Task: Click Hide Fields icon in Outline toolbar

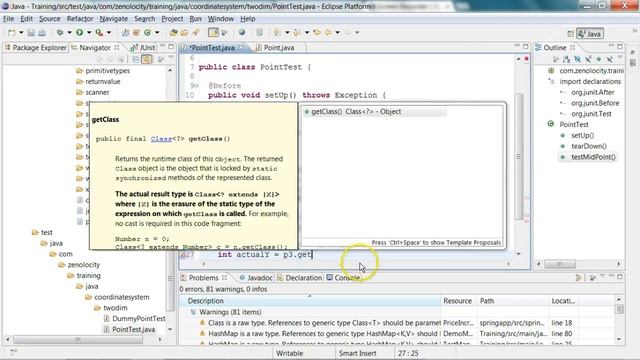Action: [577, 60]
